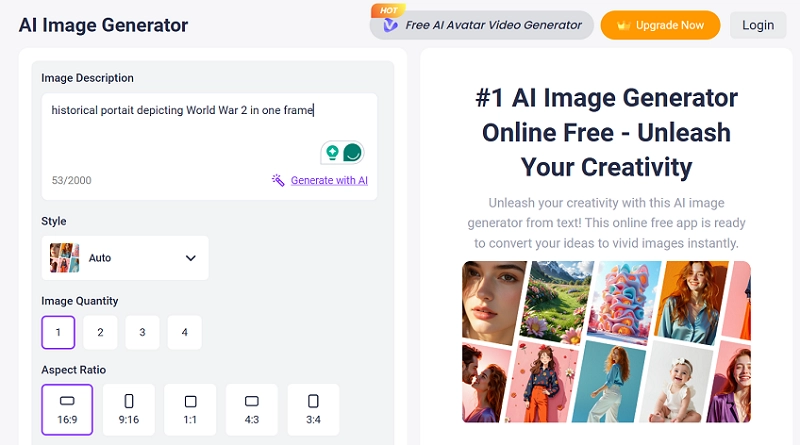Choose the 4:3 aspect ratio
The height and width of the screenshot is (445, 800).
tap(252, 410)
